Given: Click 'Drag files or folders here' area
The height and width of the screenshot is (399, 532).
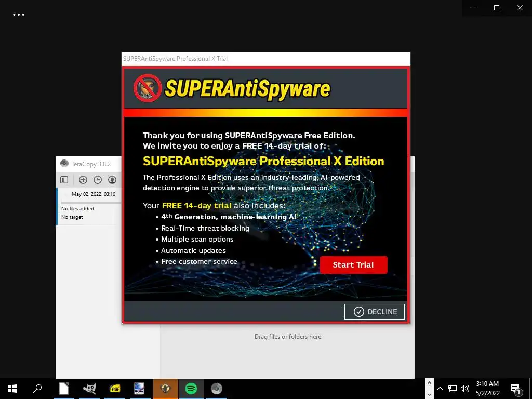Looking at the screenshot, I should [288, 337].
